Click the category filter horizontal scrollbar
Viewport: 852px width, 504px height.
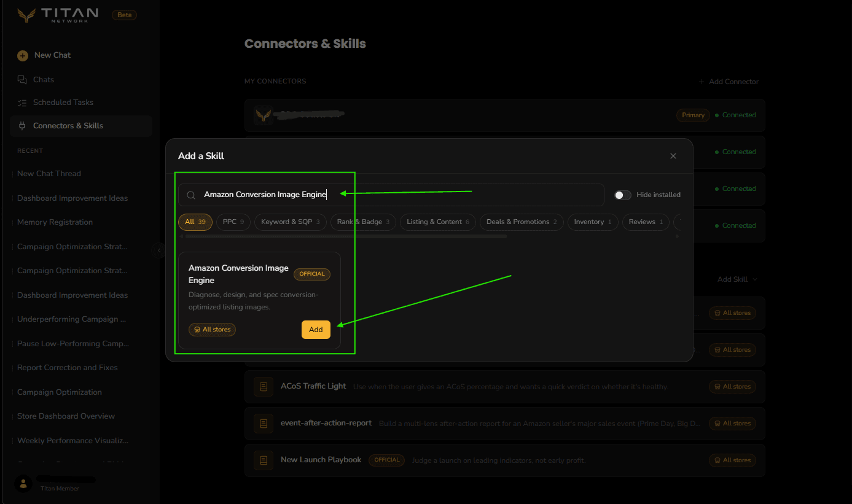pos(346,236)
